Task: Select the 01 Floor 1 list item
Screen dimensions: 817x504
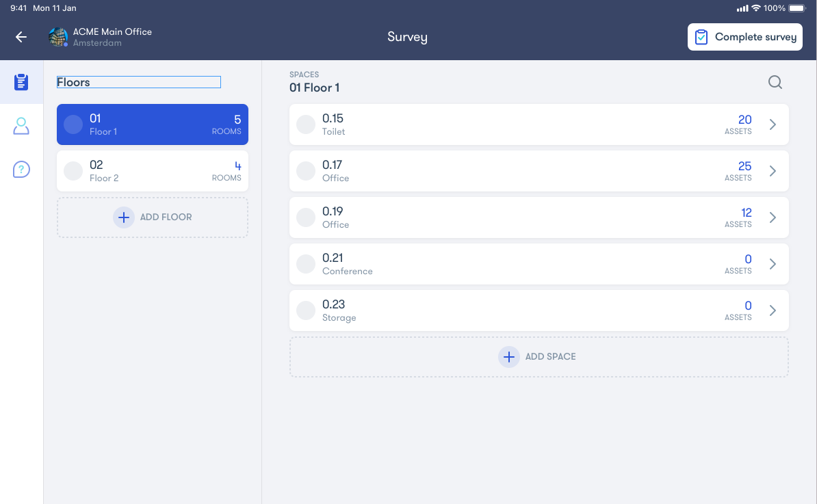Action: point(153,124)
